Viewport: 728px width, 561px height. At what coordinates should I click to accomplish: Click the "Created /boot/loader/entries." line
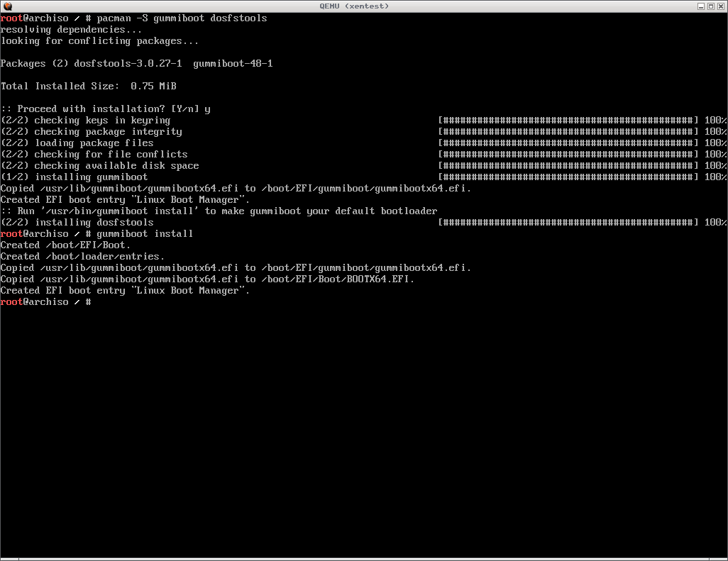click(82, 256)
